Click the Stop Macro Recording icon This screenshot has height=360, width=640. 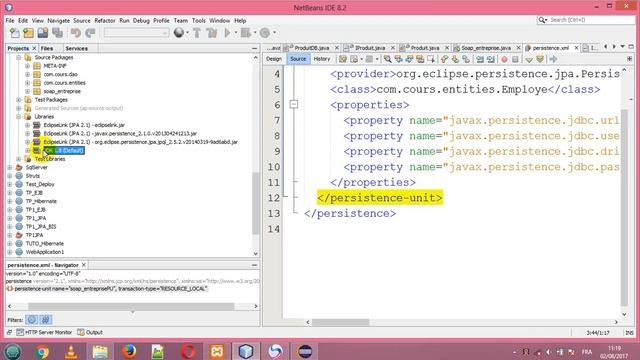tap(516, 59)
